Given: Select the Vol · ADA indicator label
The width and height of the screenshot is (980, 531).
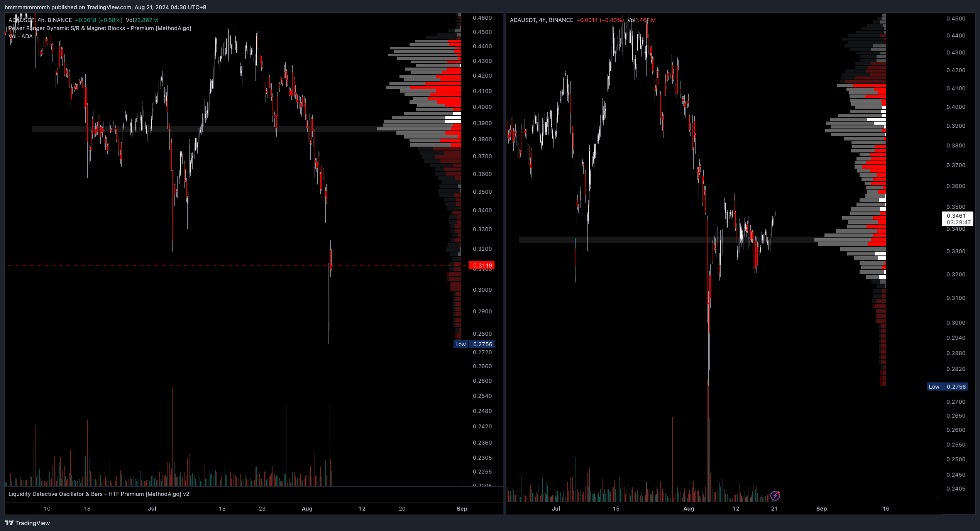Looking at the screenshot, I should pos(20,36).
